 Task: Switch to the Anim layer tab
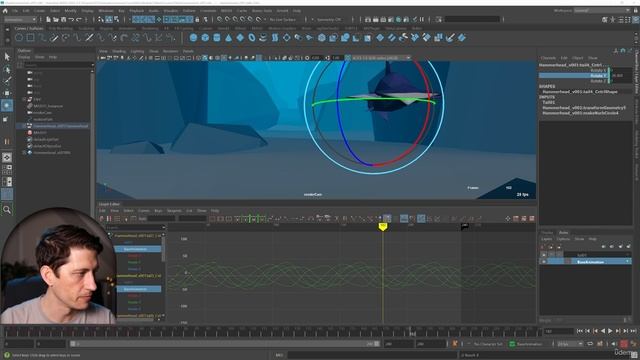point(564,233)
